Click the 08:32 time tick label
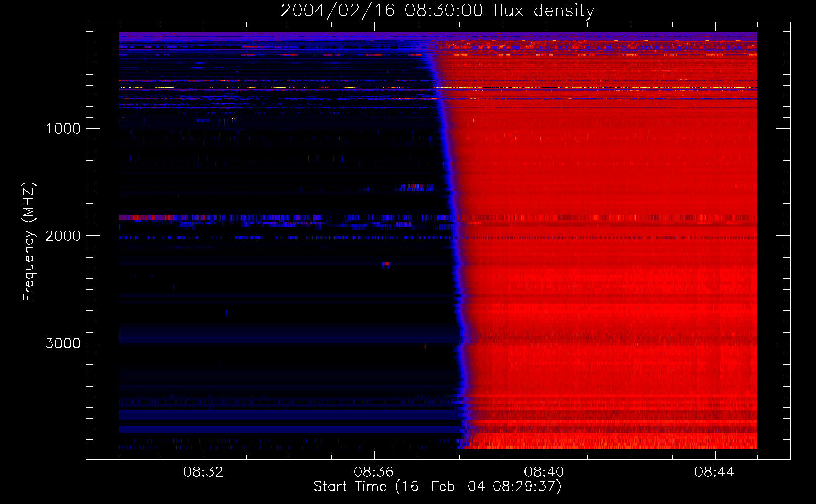This screenshot has width=816, height=504. (203, 472)
